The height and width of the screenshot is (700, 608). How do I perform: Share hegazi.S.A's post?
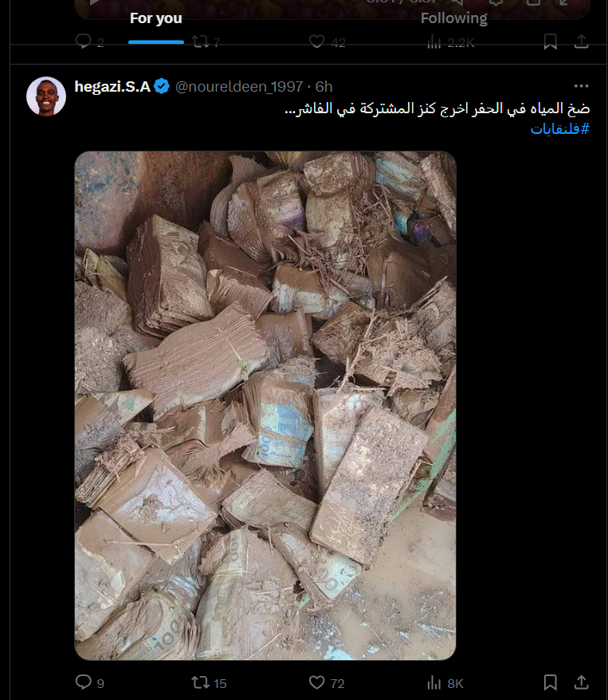pos(581,682)
